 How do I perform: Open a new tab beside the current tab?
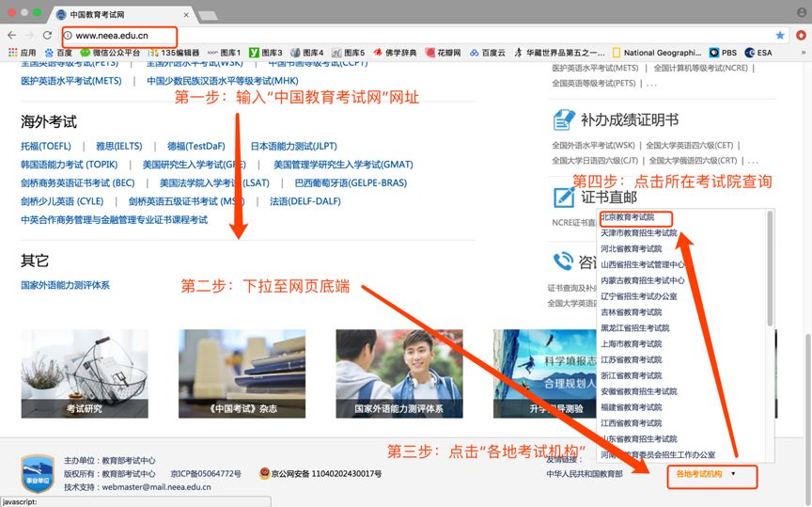pyautogui.click(x=208, y=16)
